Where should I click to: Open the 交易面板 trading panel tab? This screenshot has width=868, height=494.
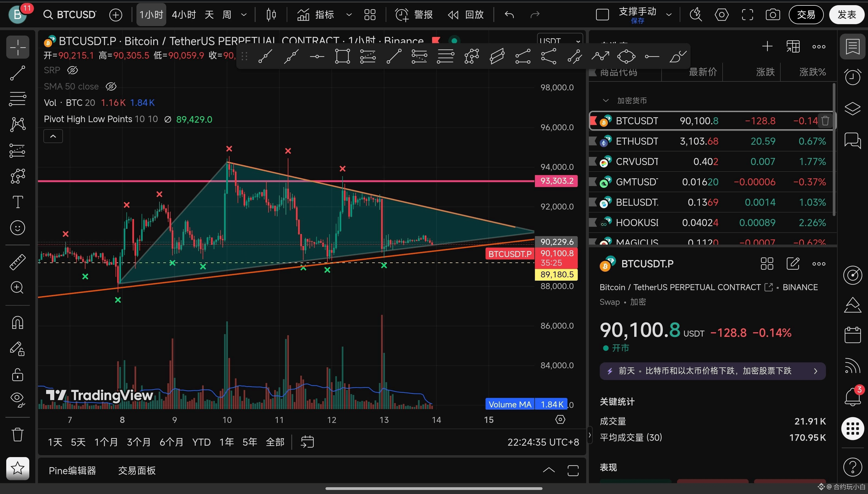pyautogui.click(x=137, y=471)
